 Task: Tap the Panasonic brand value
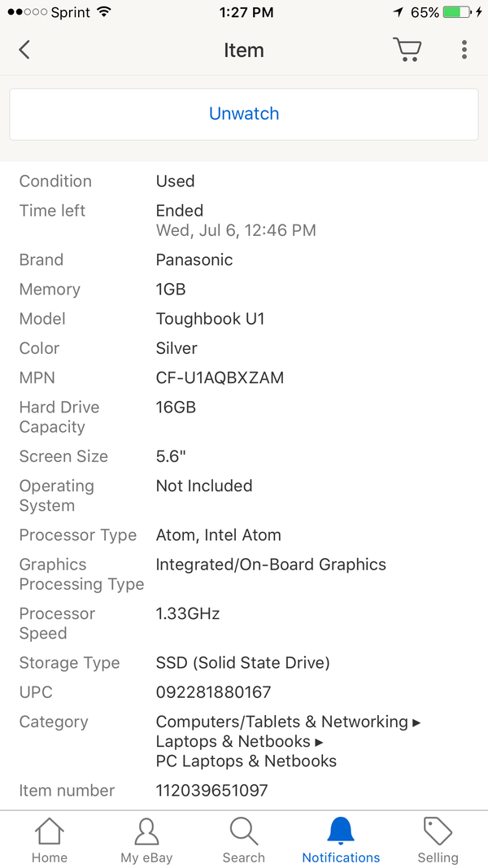(194, 260)
